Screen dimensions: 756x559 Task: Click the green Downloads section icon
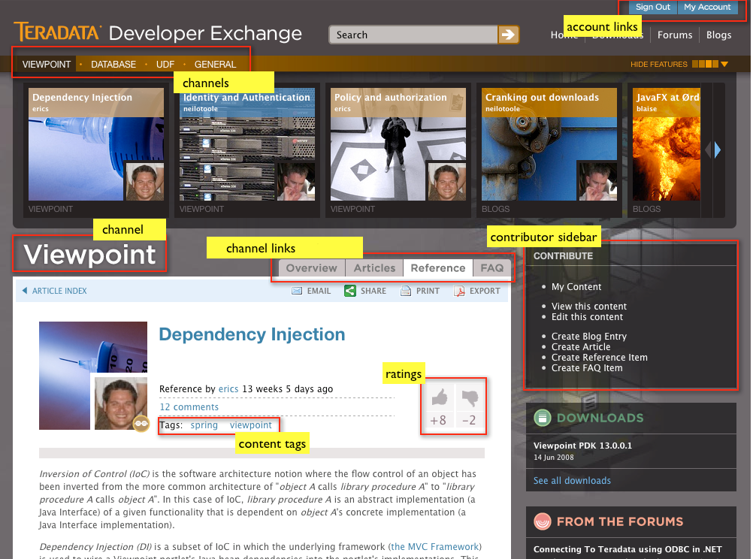click(x=543, y=418)
